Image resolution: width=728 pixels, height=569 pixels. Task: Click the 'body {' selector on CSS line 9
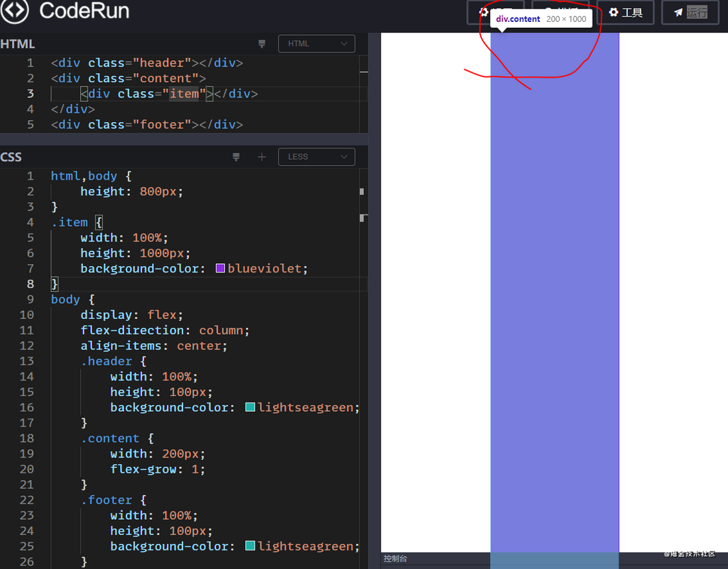pos(73,299)
